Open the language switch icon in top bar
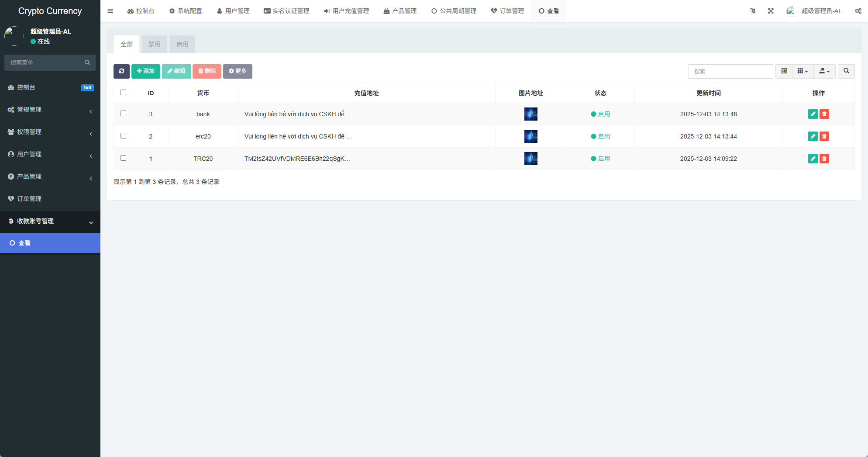 752,10
